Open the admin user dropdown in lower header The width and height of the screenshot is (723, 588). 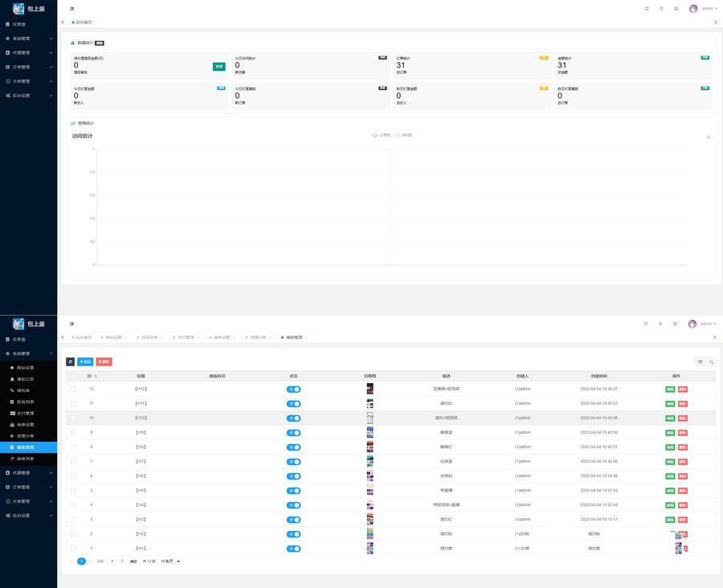702,324
